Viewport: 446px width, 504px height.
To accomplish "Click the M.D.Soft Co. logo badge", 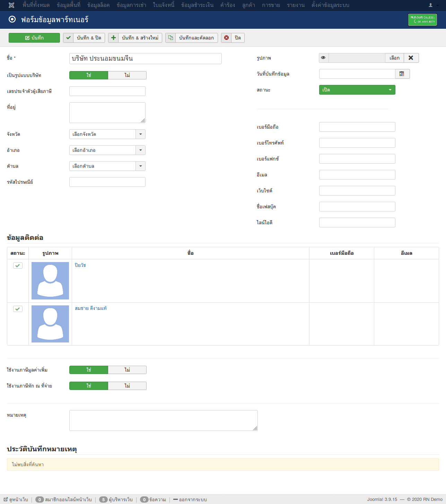I will 422,20.
